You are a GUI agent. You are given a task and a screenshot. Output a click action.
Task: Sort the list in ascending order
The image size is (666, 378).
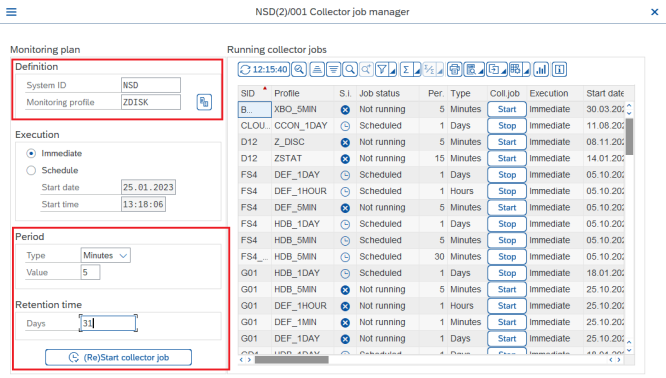(x=317, y=69)
